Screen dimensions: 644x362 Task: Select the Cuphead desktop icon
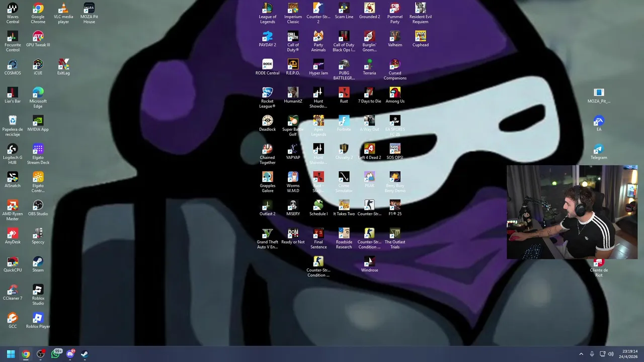coord(421,39)
